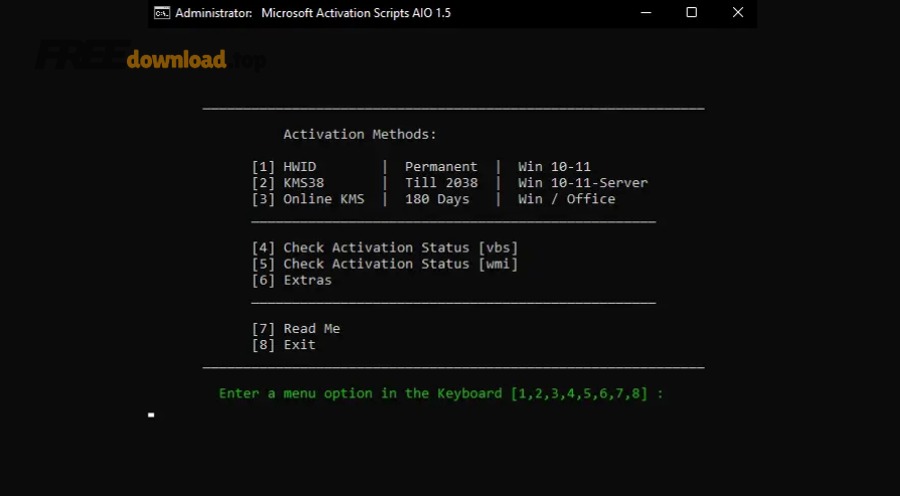Select the '[1] HWID' option text
The image size is (900, 496).
tap(284, 167)
